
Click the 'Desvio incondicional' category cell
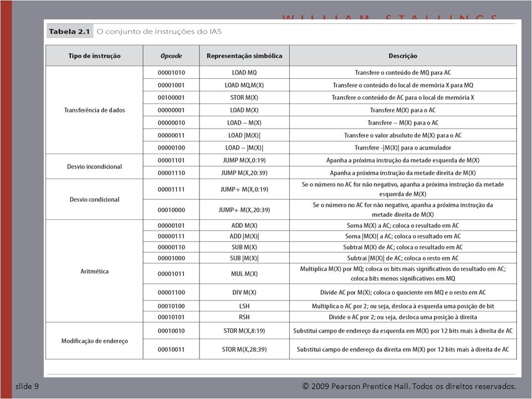click(x=94, y=167)
